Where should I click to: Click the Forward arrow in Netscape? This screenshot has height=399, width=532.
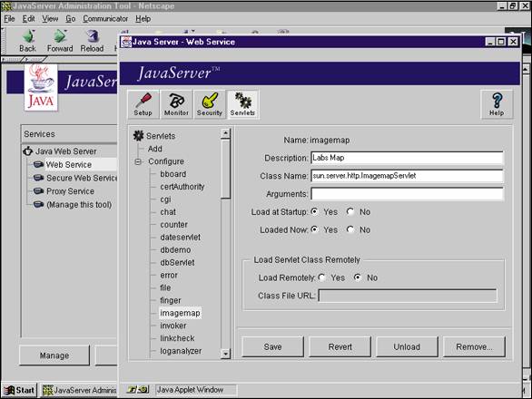[x=60, y=41]
